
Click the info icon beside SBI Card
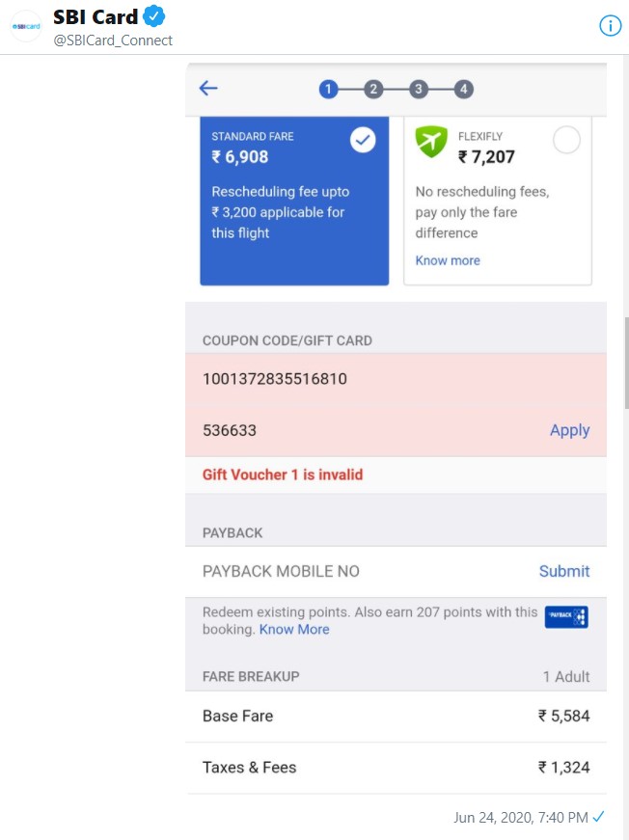[x=611, y=26]
